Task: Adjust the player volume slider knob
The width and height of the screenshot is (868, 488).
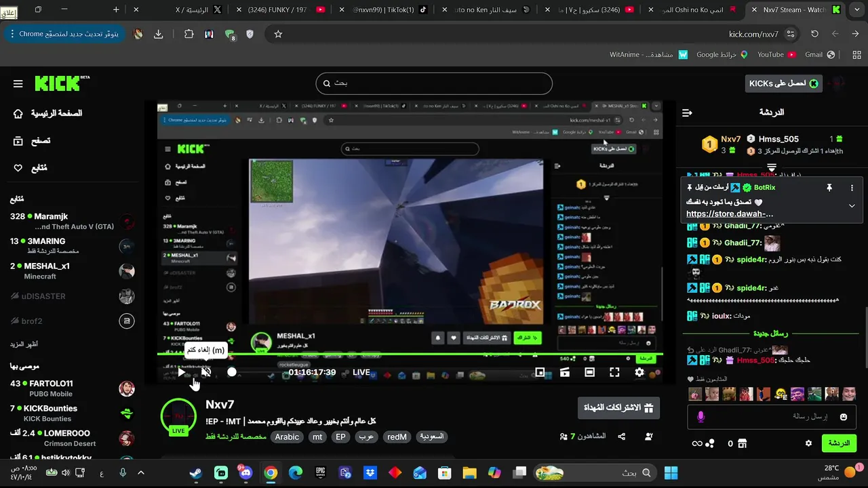Action: (x=232, y=372)
